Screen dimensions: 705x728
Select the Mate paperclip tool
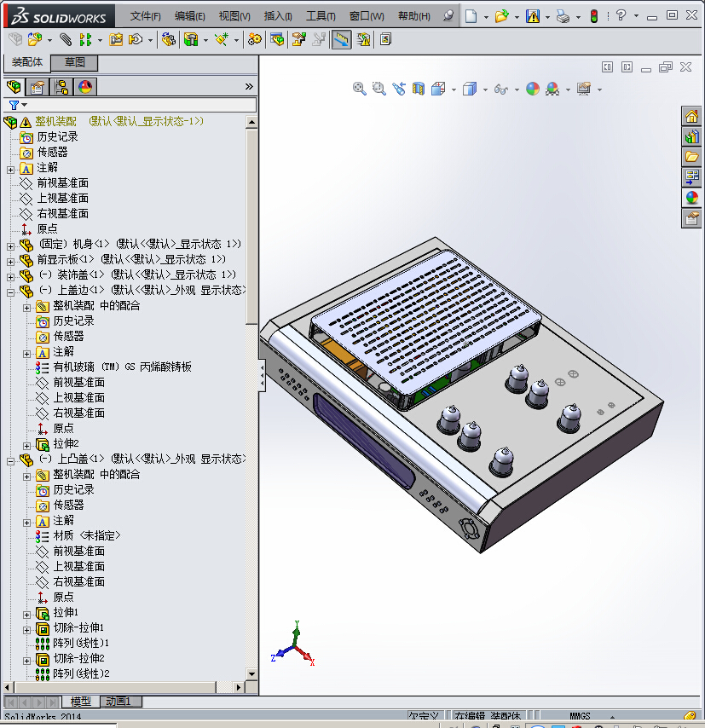(66, 40)
